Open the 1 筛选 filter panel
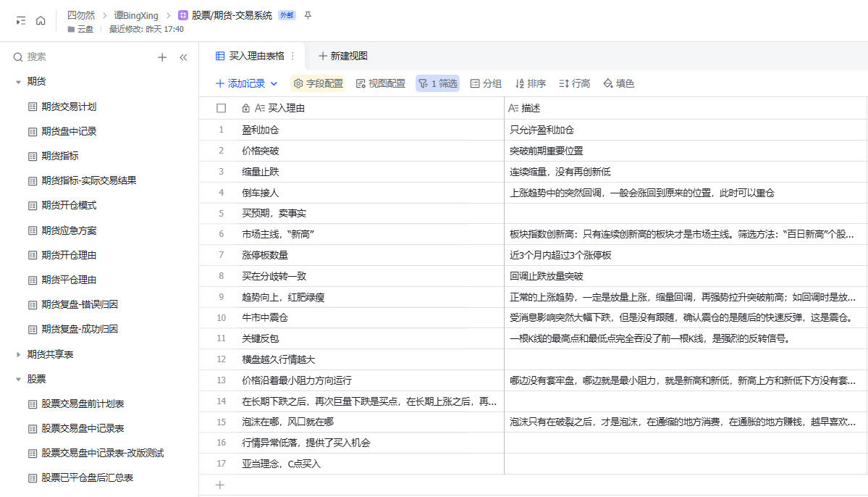The height and width of the screenshot is (497, 868). pos(437,83)
